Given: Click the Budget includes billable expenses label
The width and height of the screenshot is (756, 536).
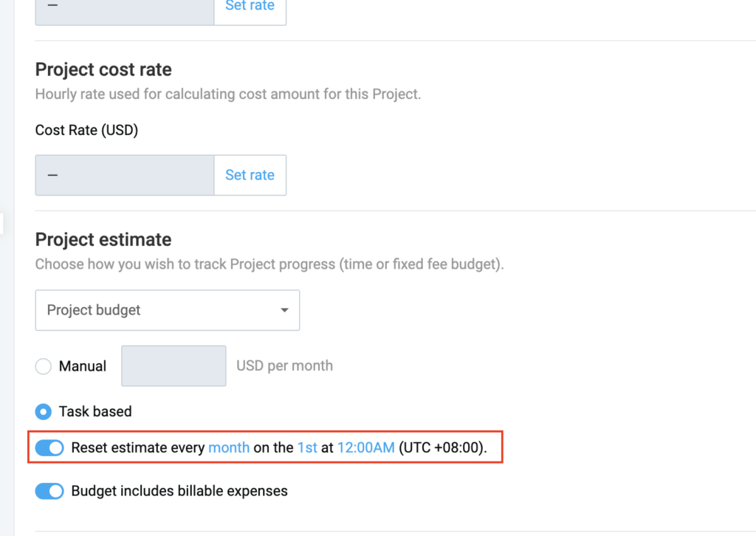Looking at the screenshot, I should pos(179,491).
